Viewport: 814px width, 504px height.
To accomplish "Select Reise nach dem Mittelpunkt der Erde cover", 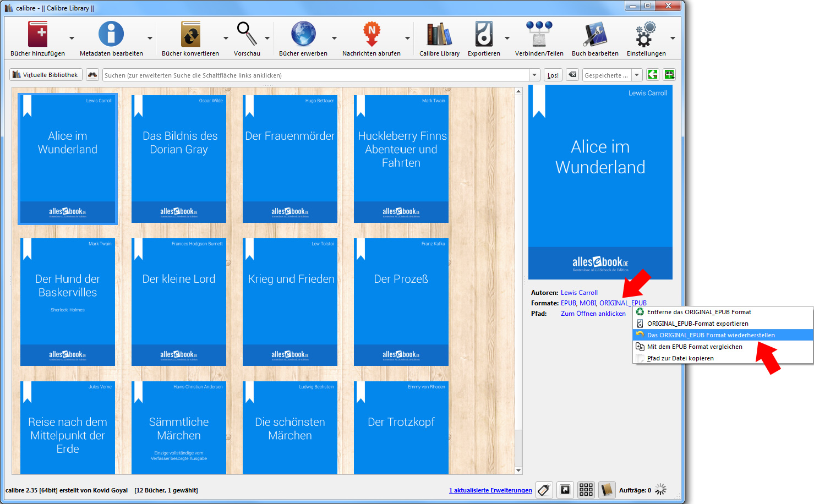I will pyautogui.click(x=68, y=428).
